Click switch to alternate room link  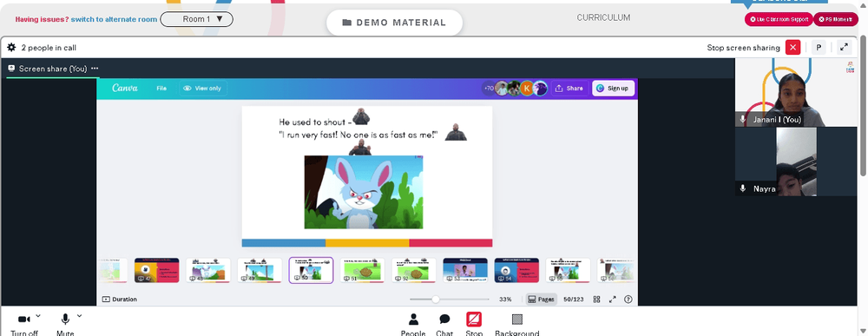(x=114, y=19)
